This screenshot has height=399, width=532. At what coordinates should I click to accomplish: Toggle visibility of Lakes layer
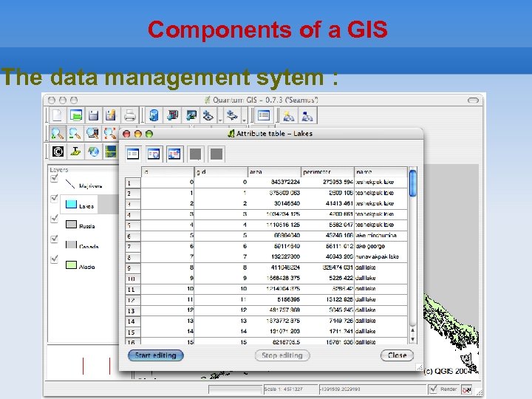tap(54, 198)
